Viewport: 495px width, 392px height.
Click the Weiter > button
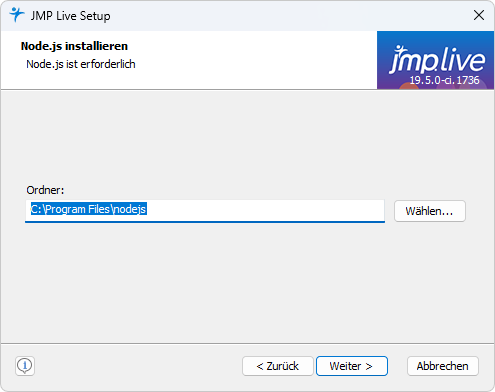(x=352, y=366)
